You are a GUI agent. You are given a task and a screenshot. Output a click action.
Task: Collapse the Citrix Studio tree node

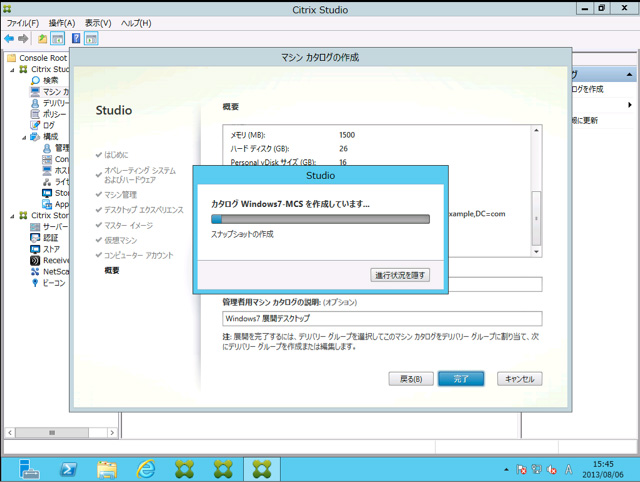tap(12, 70)
